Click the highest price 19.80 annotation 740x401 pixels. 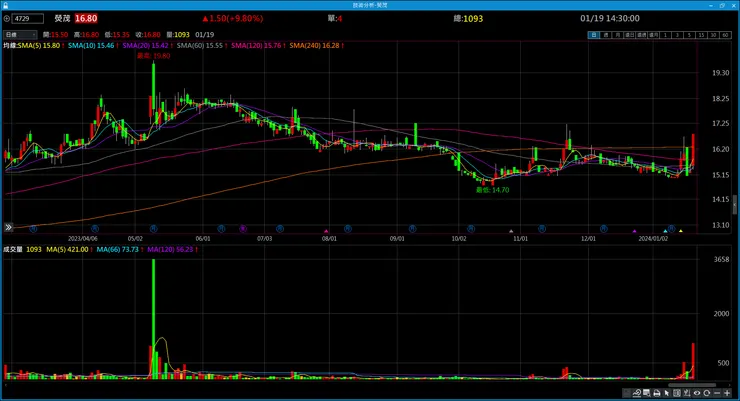pos(154,56)
